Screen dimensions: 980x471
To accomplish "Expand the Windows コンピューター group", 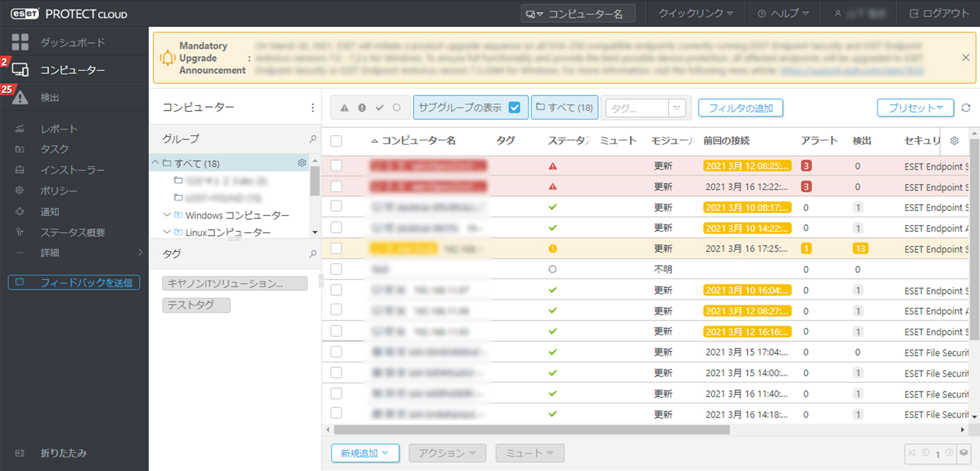I will pos(167,215).
